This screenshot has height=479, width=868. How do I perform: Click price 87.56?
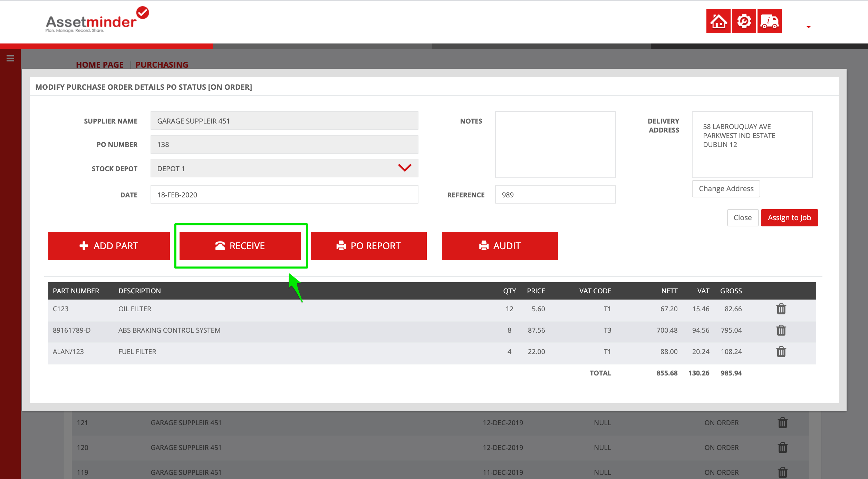(x=536, y=330)
